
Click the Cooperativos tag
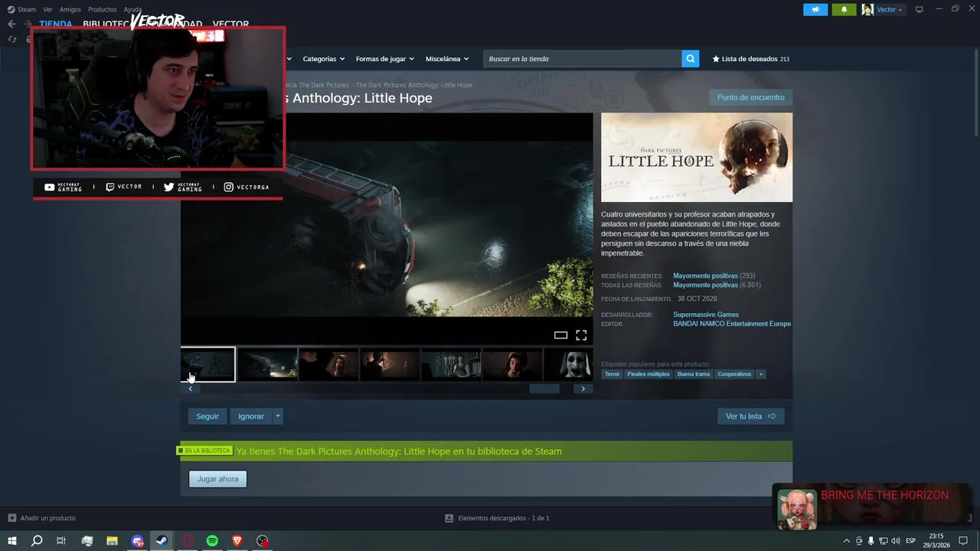pyautogui.click(x=734, y=374)
